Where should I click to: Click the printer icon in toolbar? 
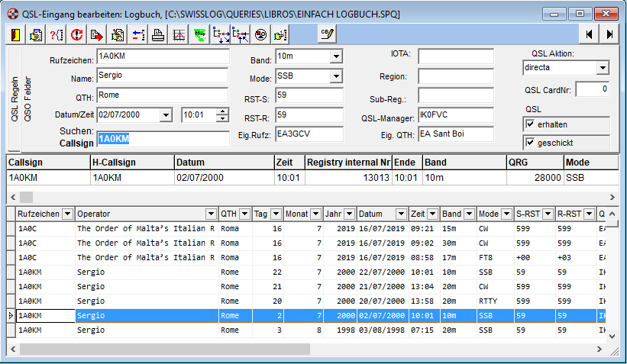click(157, 34)
